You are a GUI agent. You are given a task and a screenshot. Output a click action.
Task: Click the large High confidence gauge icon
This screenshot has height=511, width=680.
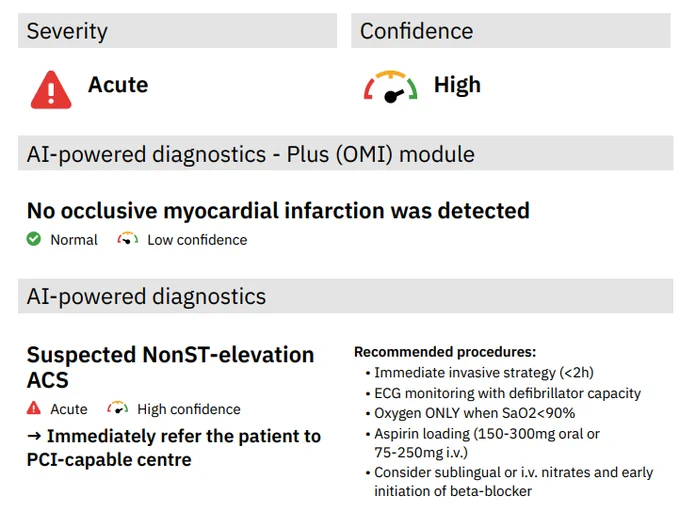point(390,87)
